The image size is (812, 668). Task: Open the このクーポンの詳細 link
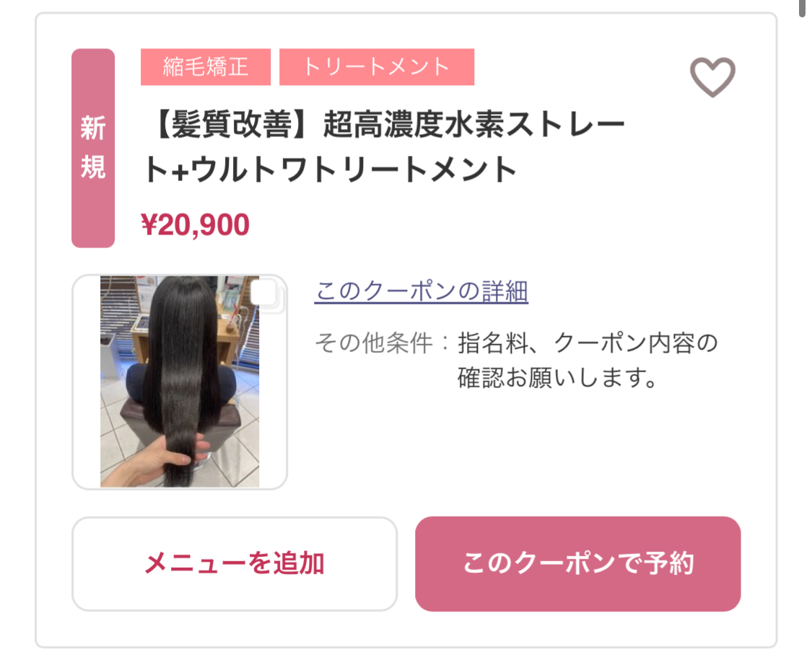pos(421,291)
